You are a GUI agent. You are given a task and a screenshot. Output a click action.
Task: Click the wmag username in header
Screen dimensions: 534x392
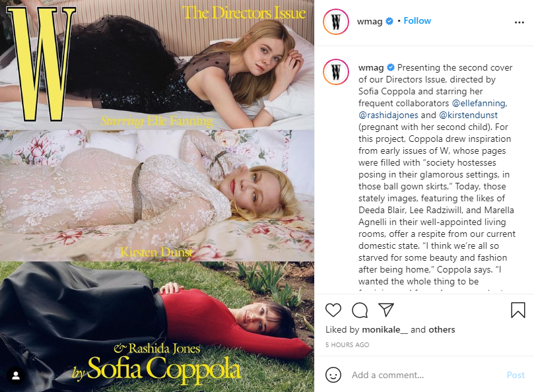[370, 22]
